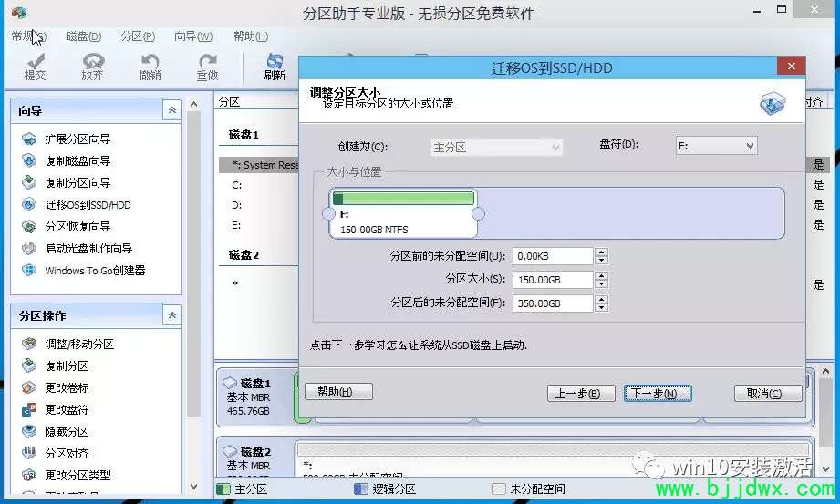The image size is (840, 504).
Task: Close the 迁移OS到SSD/HDD dialog
Action: click(x=792, y=67)
